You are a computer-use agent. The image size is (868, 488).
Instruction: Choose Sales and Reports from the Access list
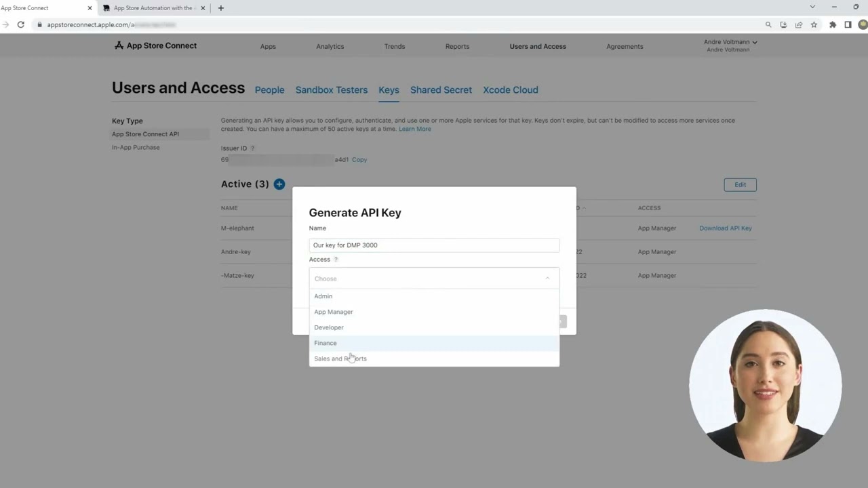click(434, 359)
